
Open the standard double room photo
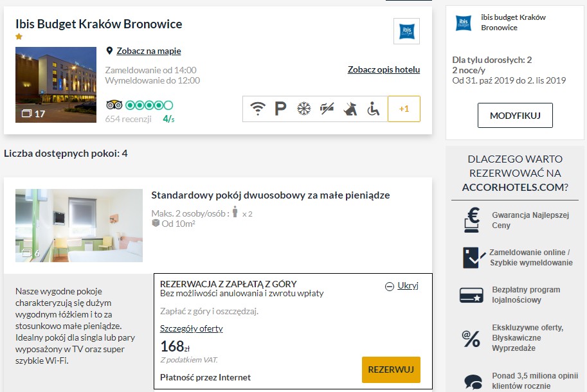point(79,226)
